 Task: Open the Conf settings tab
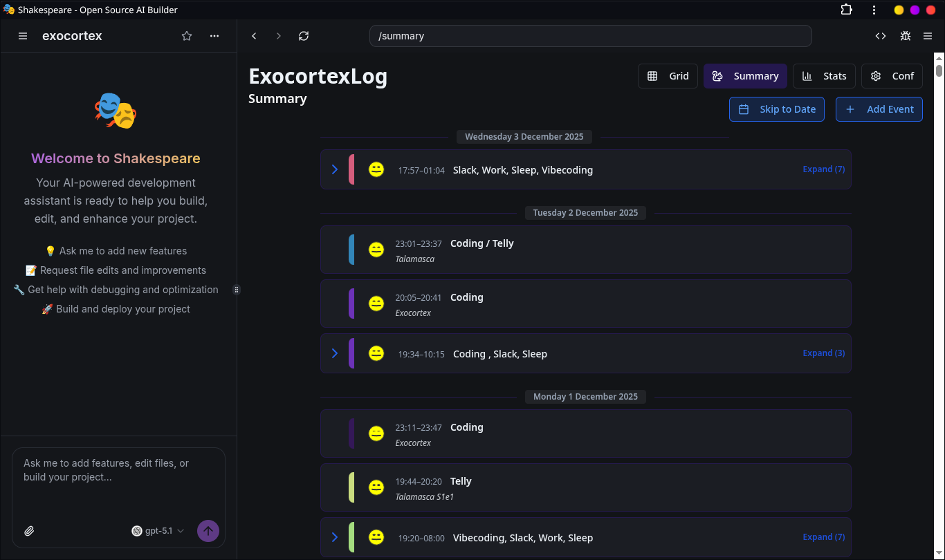click(892, 76)
